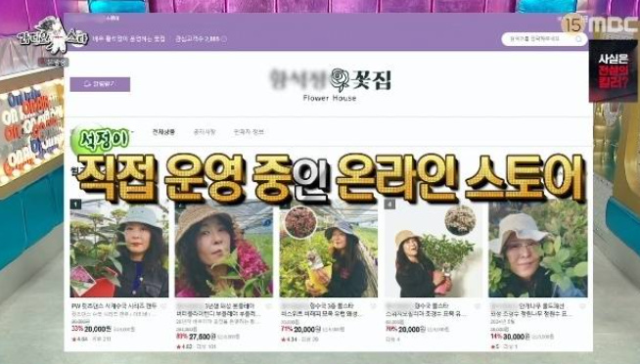Open fourth product photo holding potted shrub
640x364 pixels.
click(x=434, y=249)
